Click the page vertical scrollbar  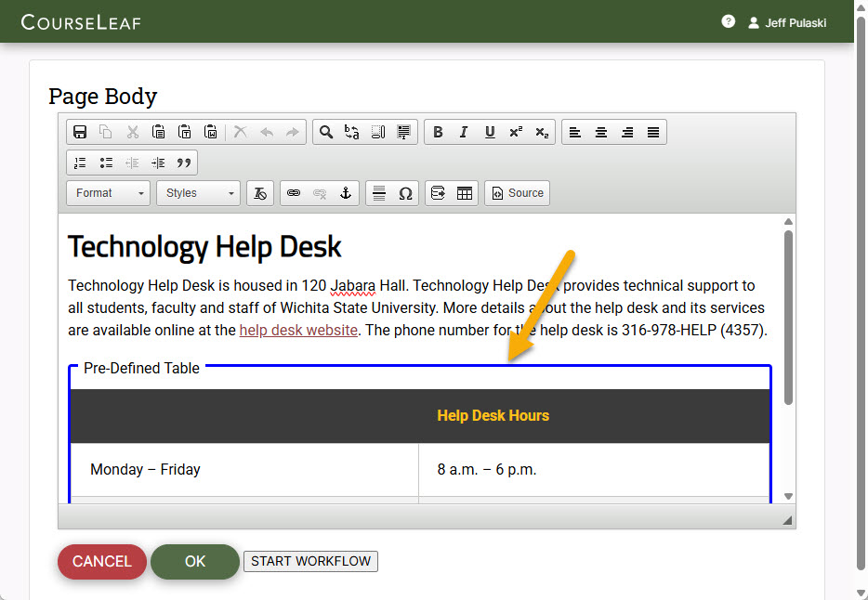[x=861, y=293]
